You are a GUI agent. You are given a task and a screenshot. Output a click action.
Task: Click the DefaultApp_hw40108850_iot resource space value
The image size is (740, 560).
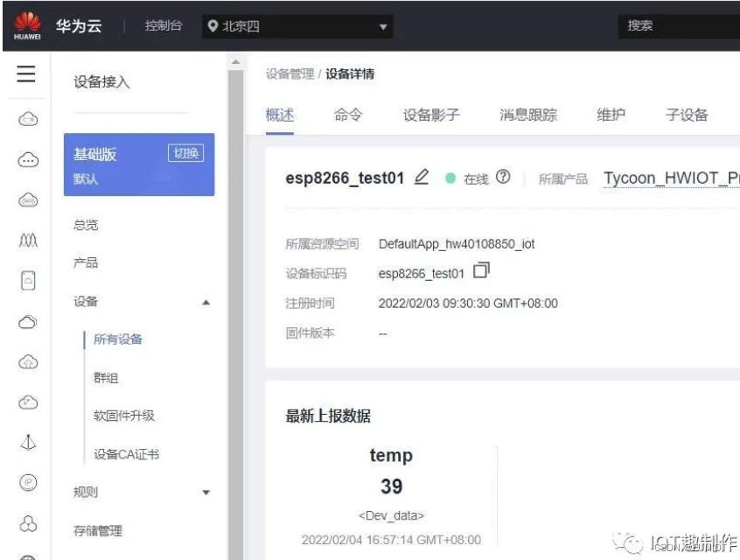[x=457, y=244]
